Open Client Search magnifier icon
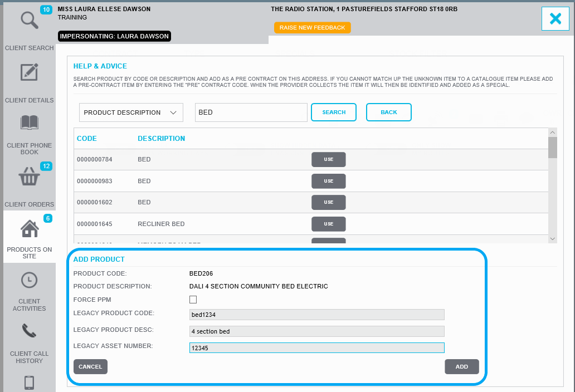The height and width of the screenshot is (392, 575). [x=30, y=21]
